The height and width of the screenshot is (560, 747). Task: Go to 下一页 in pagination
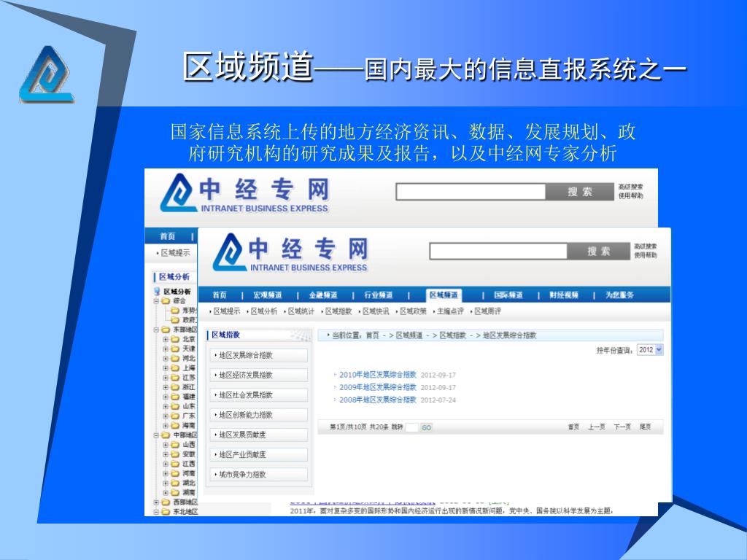tap(622, 427)
